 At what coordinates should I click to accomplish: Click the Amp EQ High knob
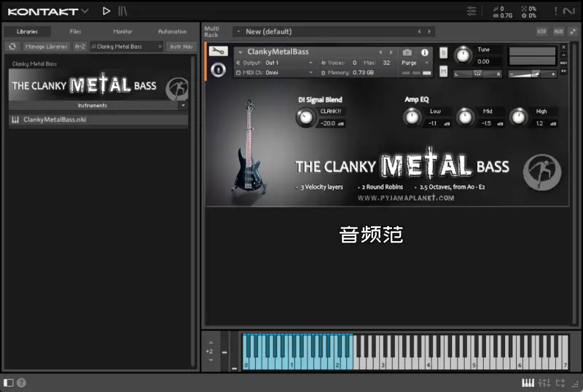coord(518,117)
